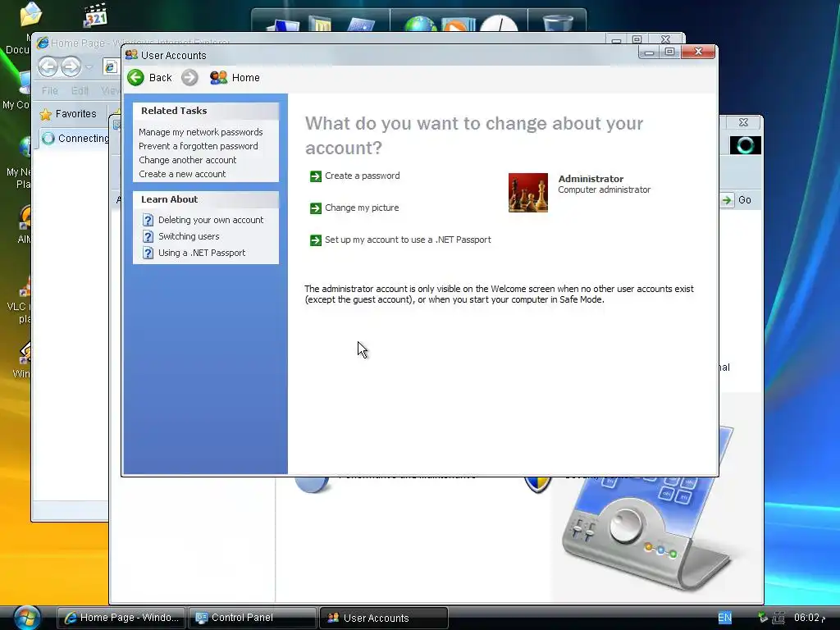Viewport: 840px width, 630px height.
Task: Click the Learn About panel header
Action: click(206, 199)
